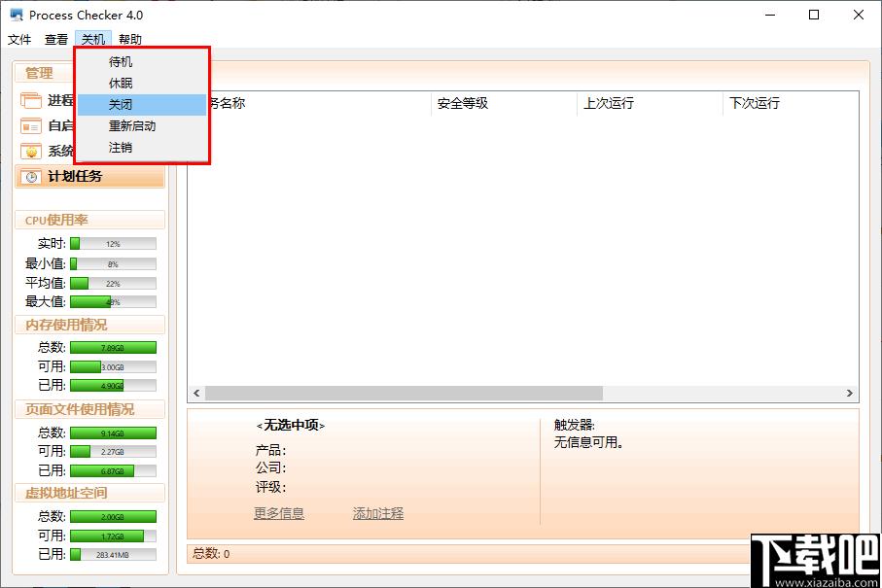
Task: Click the 关机 menu in menu bar
Action: (x=93, y=39)
